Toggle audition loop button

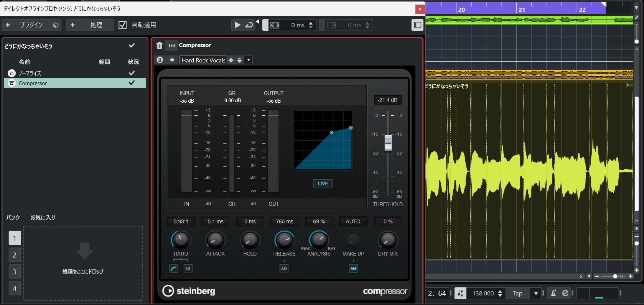point(249,25)
